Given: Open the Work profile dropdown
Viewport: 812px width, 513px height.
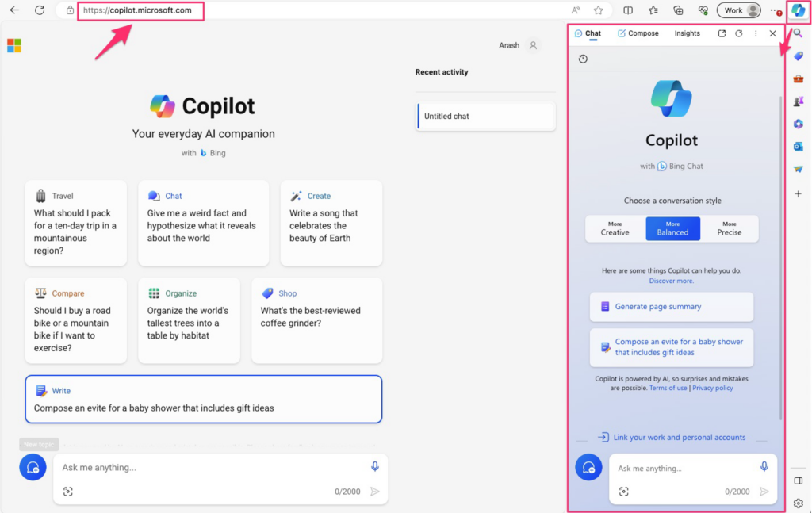Looking at the screenshot, I should [x=738, y=10].
